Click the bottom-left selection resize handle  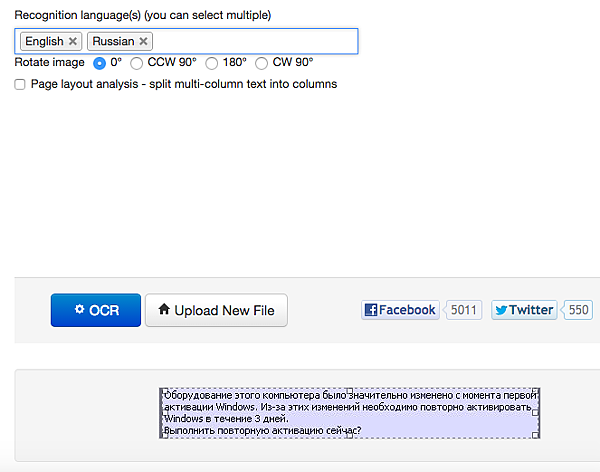pyautogui.click(x=163, y=435)
